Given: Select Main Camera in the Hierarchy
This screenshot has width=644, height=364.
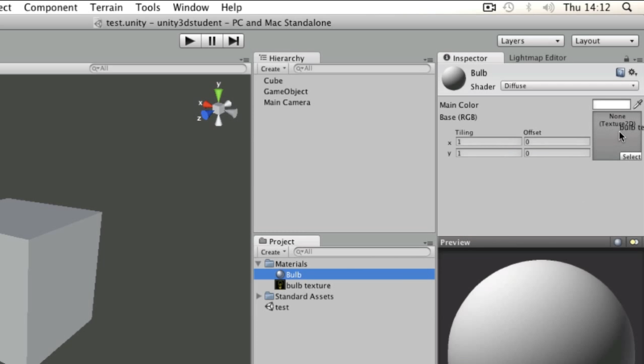Looking at the screenshot, I should click(x=287, y=102).
